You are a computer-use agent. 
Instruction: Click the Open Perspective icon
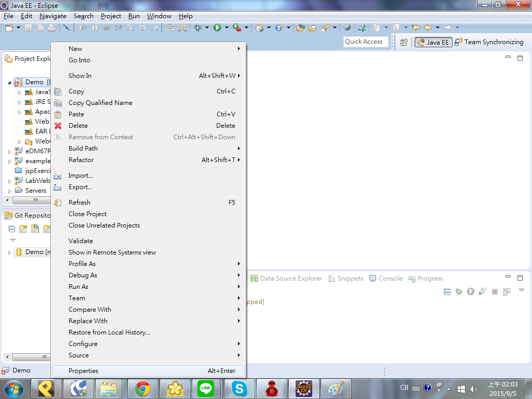(404, 43)
